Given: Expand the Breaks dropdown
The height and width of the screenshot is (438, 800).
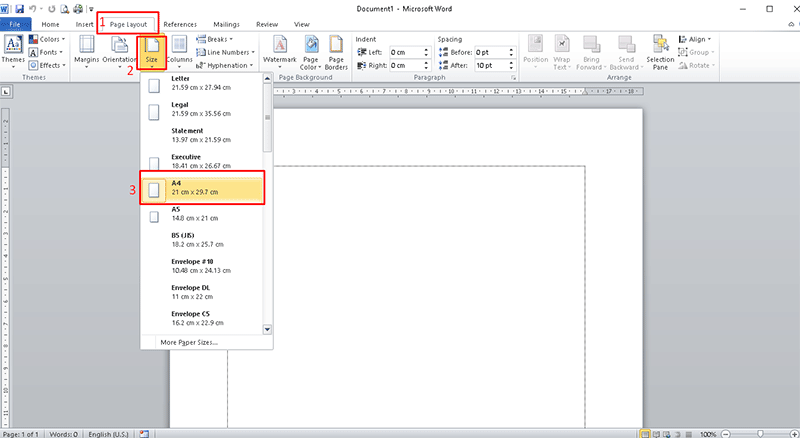Looking at the screenshot, I should 215,39.
